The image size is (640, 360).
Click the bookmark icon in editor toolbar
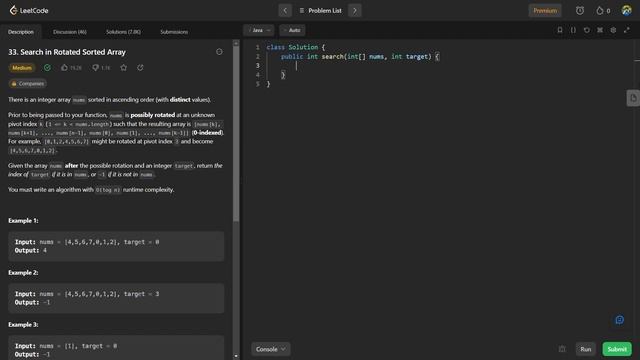click(x=560, y=30)
